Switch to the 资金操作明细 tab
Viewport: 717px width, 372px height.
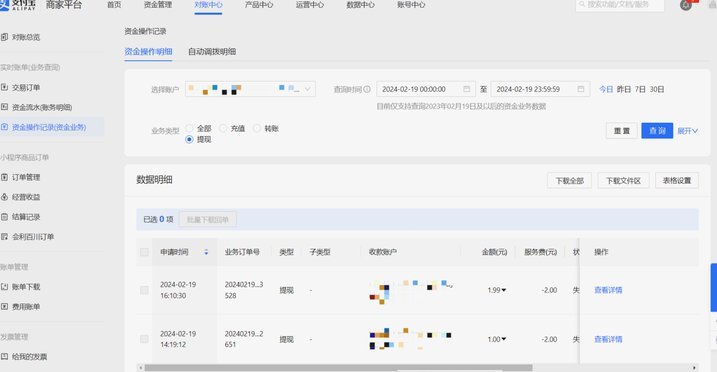point(148,52)
